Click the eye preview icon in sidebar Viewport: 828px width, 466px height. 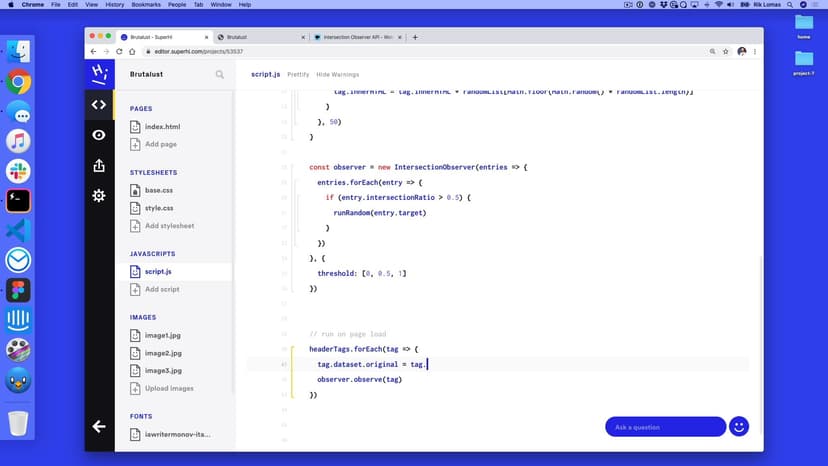(x=98, y=135)
